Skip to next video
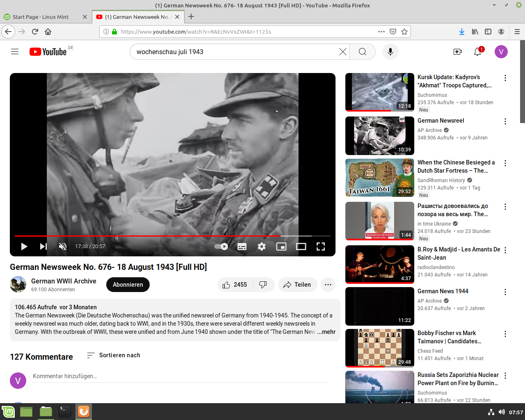Image resolution: width=525 pixels, height=420 pixels. click(43, 247)
